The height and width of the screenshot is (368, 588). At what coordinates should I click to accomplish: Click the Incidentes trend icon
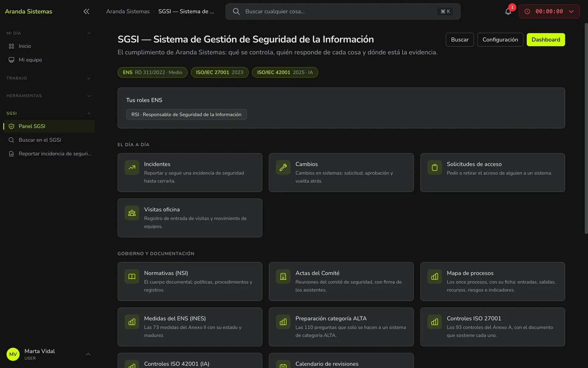point(132,167)
